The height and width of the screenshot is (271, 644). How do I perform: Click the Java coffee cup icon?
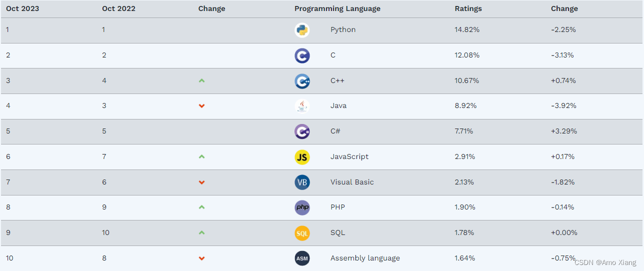pos(302,106)
